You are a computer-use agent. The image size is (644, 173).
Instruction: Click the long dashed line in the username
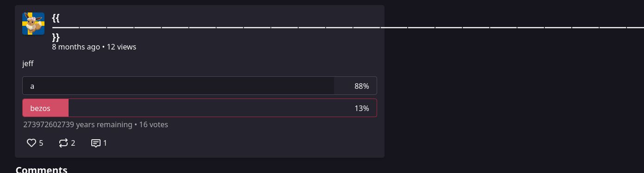click(348, 28)
